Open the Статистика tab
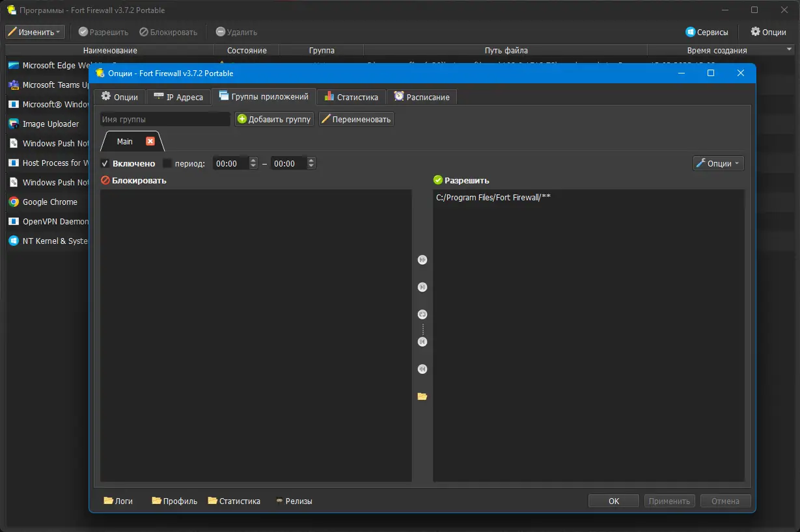The height and width of the screenshot is (532, 800). 352,97
